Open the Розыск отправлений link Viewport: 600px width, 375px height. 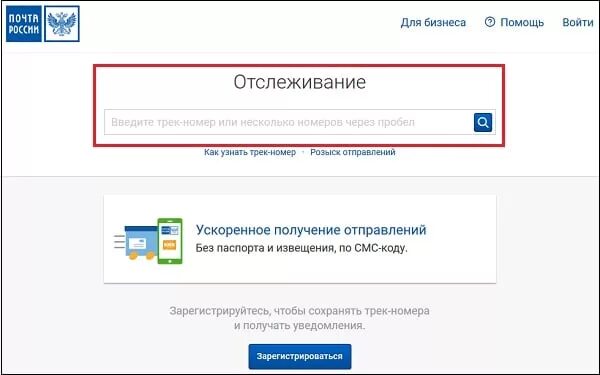(353, 152)
